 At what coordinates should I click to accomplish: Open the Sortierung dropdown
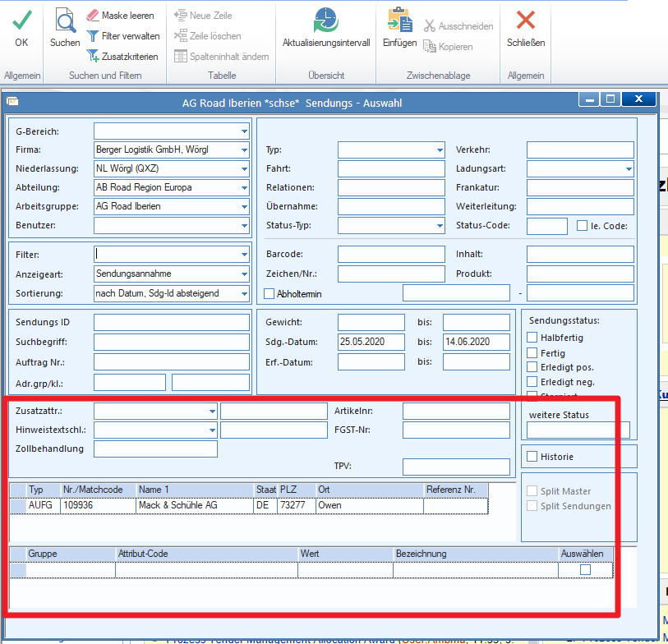[244, 293]
